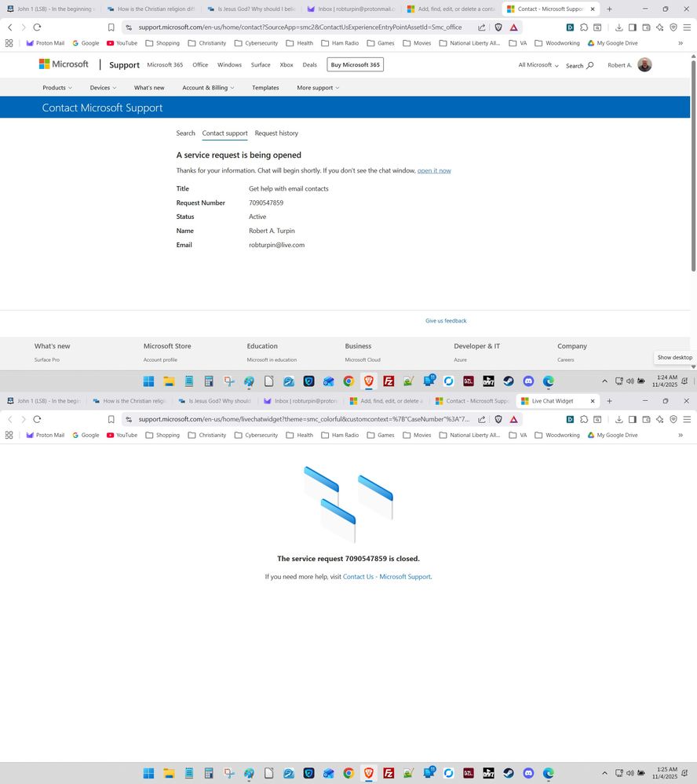697x784 pixels.
Task: Go back in the top browser window
Action: 10,27
